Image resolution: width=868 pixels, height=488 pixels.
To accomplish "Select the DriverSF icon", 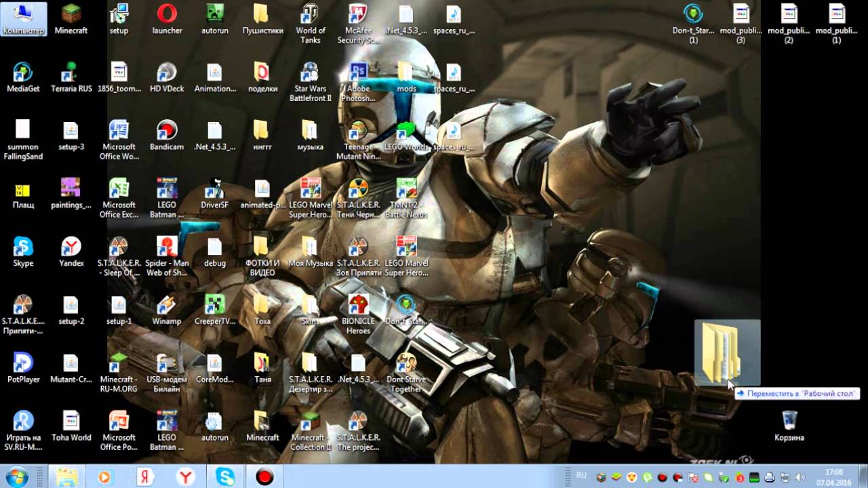I will tap(215, 195).
